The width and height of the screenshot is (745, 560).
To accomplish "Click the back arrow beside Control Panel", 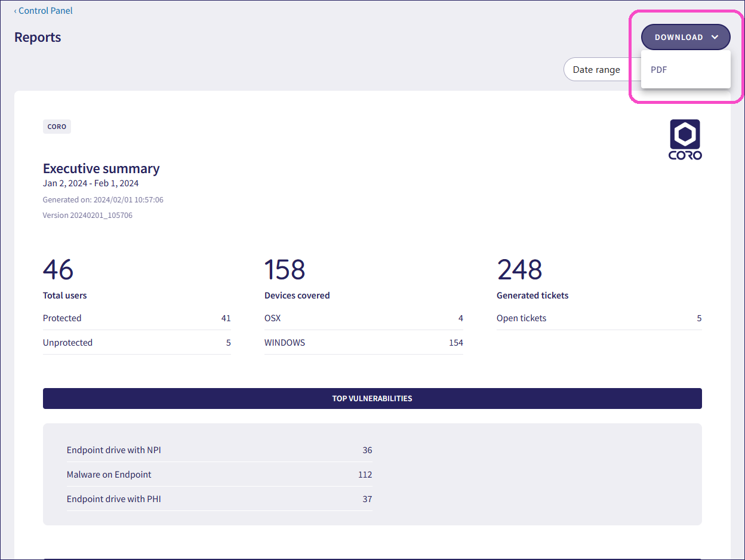I will point(16,11).
